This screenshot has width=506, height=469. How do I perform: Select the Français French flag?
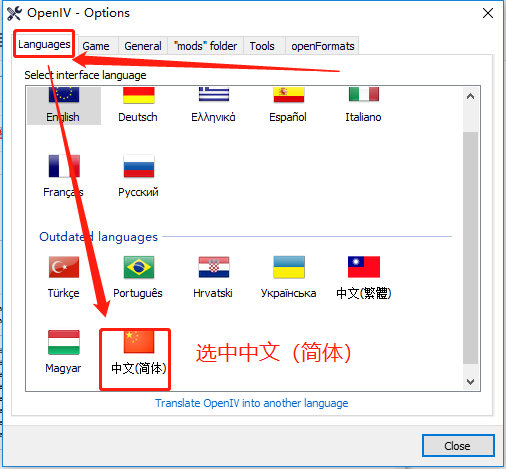coord(64,166)
